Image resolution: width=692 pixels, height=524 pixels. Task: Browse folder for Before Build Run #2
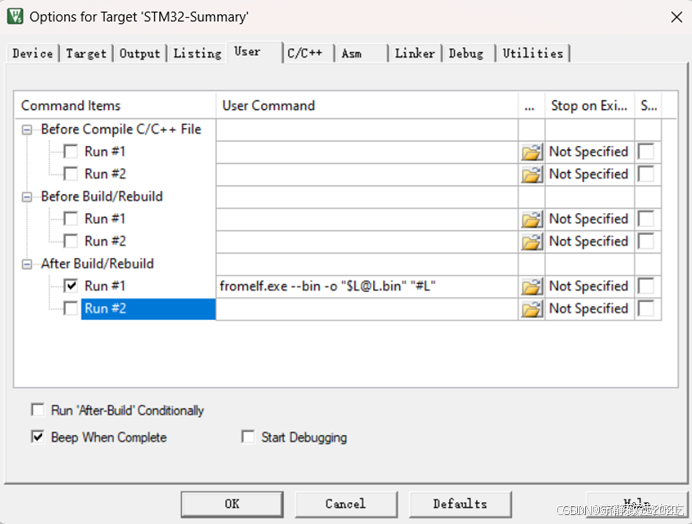[532, 242]
